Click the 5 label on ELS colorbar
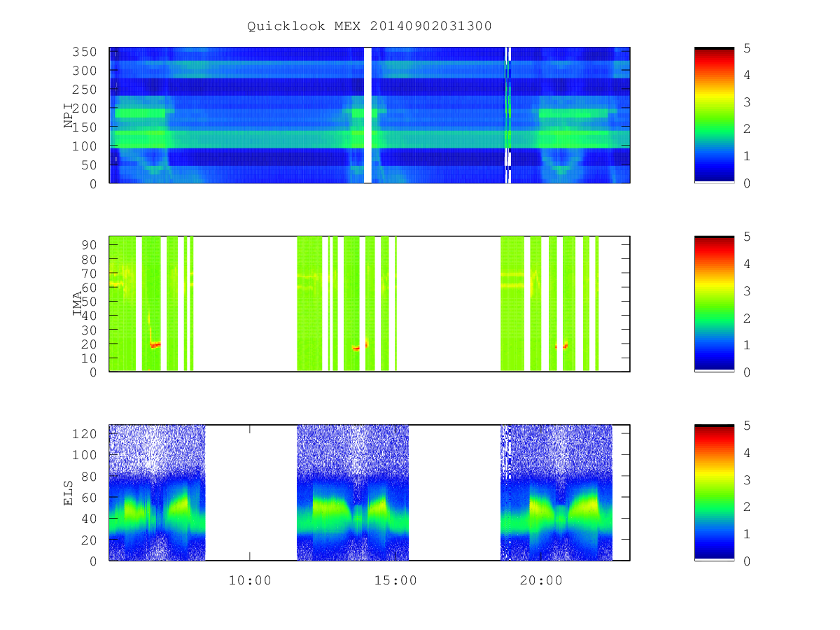The height and width of the screenshot is (630, 840). [747, 426]
